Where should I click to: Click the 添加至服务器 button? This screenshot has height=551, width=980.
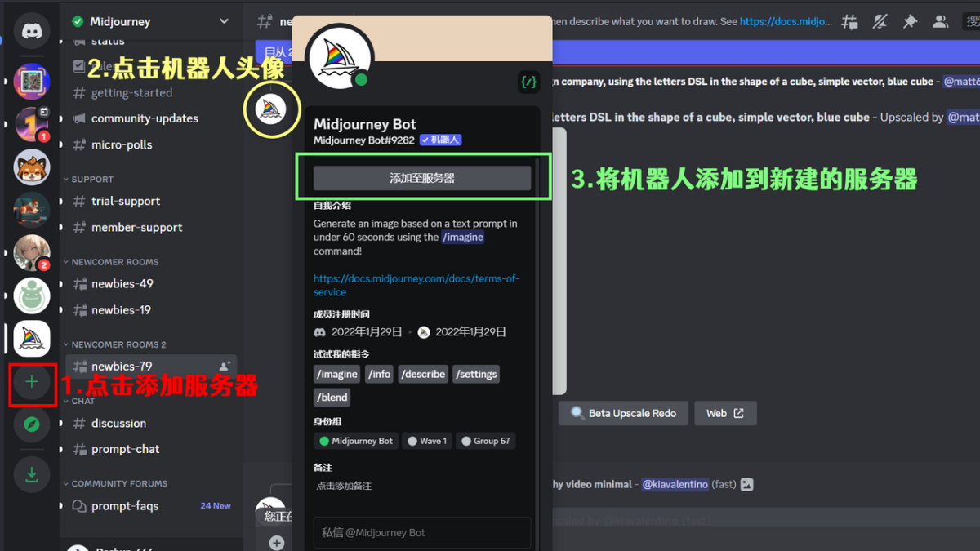click(422, 178)
